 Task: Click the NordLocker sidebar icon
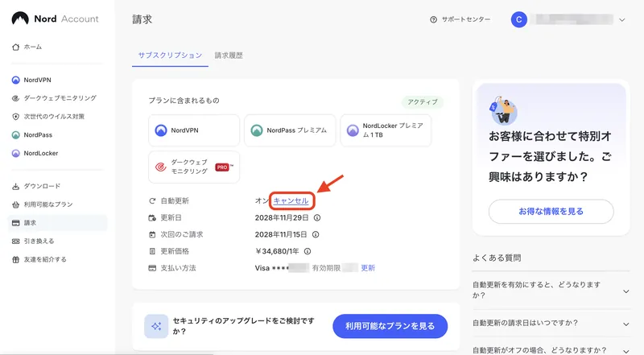coord(15,153)
